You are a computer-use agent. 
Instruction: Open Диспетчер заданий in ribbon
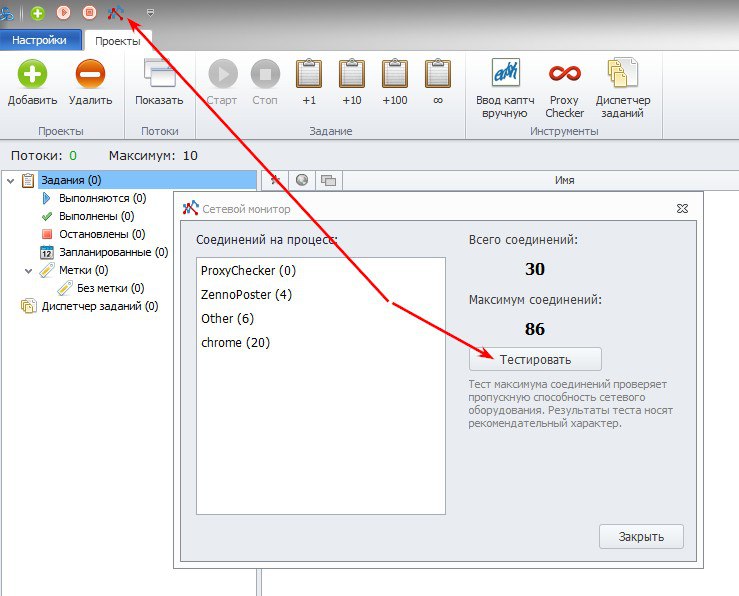[x=623, y=88]
